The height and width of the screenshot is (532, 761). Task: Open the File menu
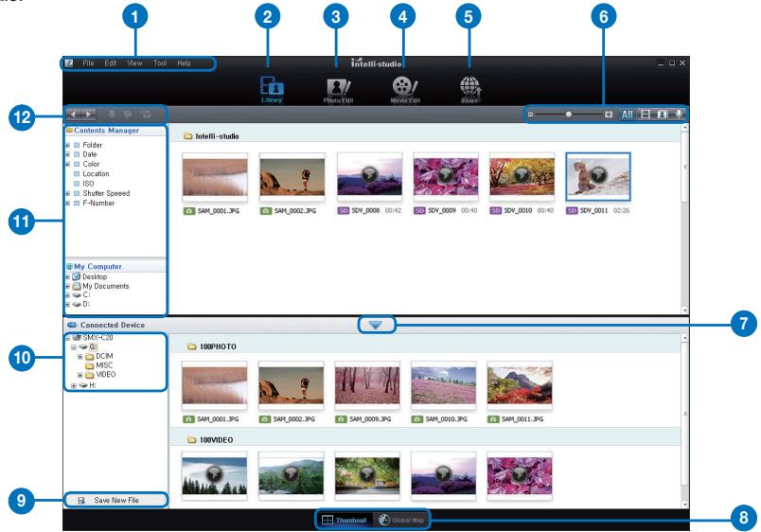(x=88, y=63)
